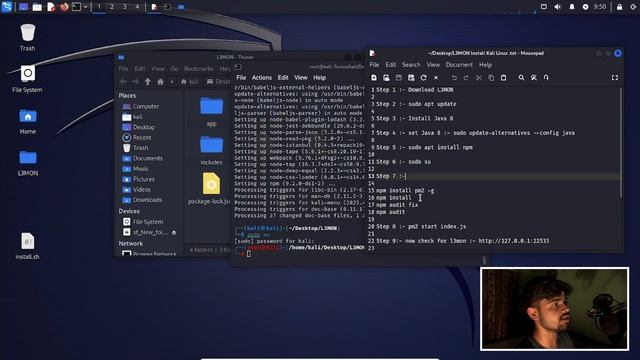This screenshot has width=640, height=360.
Task: Open Thunar's Bookmarks menu
Action: (x=199, y=69)
